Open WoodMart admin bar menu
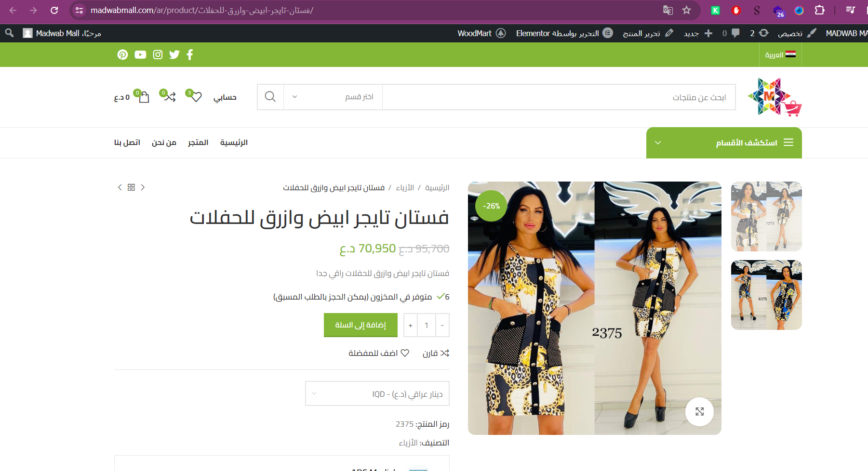 click(x=481, y=33)
